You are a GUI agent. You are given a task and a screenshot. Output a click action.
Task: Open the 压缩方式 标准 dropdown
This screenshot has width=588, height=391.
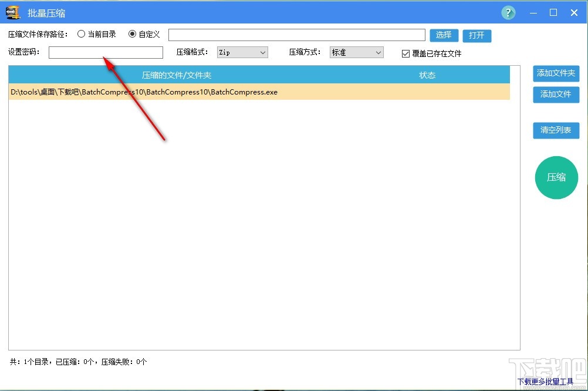click(x=356, y=52)
